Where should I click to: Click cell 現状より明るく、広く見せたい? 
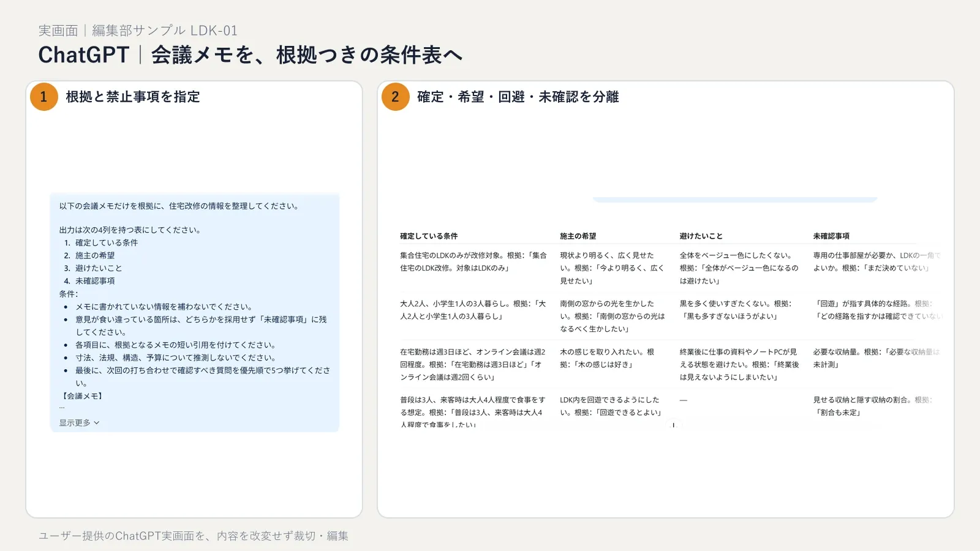point(612,268)
